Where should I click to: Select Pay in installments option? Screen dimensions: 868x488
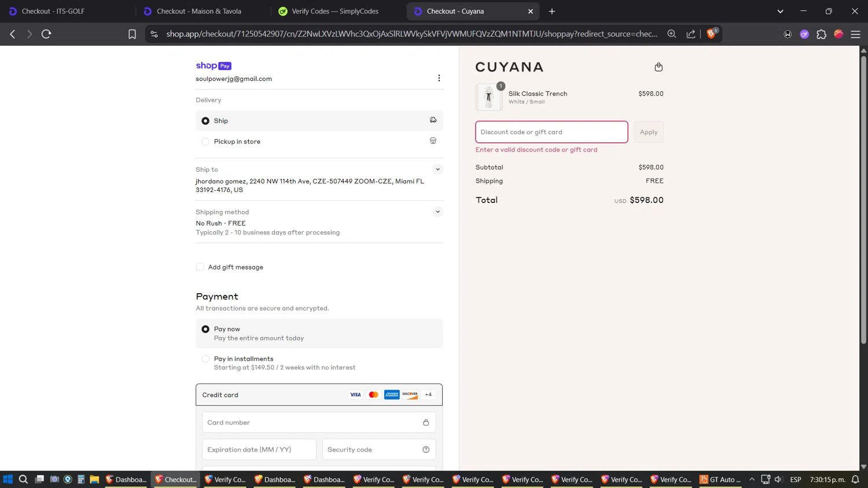pyautogui.click(x=319, y=363)
